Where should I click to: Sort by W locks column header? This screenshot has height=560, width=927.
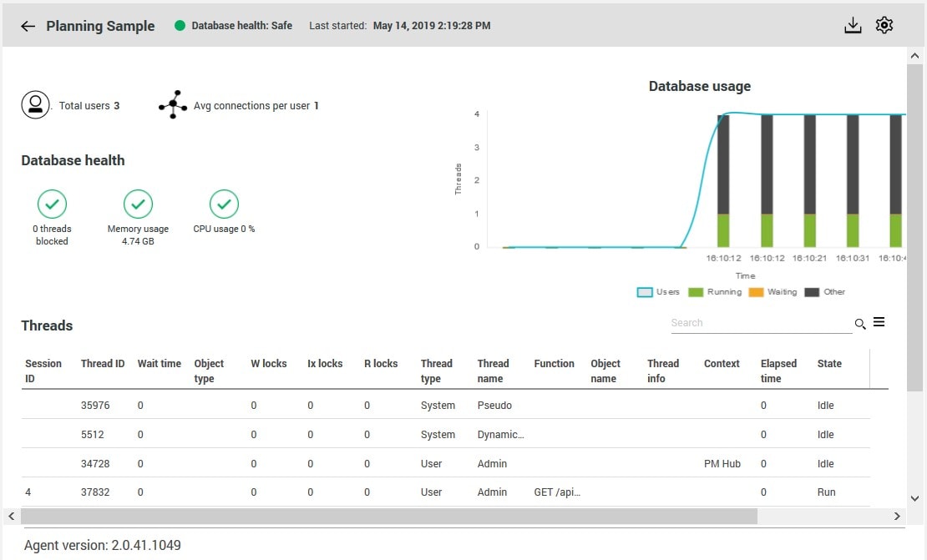coord(268,364)
